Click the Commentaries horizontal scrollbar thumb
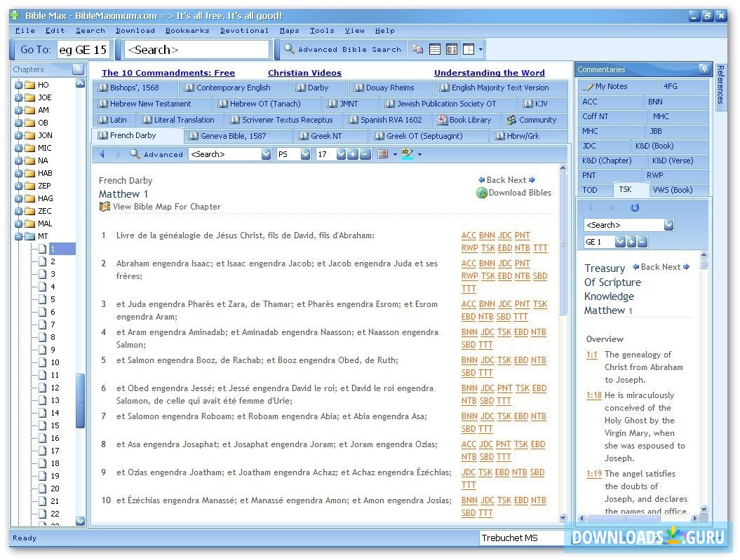Screen dimensions: 740x560 click(x=623, y=518)
